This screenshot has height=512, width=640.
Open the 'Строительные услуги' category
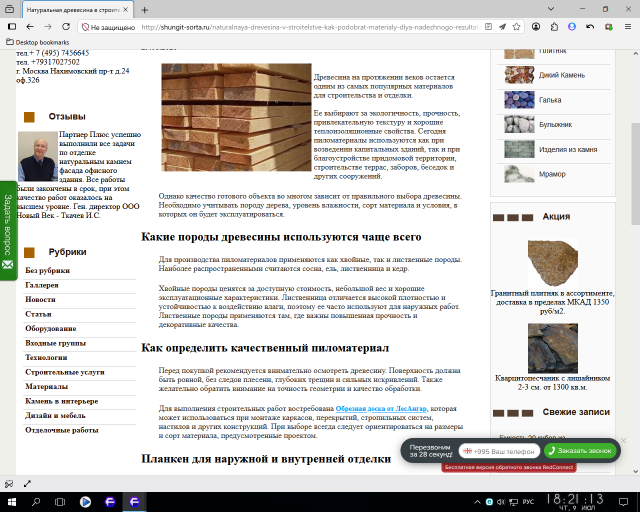point(65,372)
